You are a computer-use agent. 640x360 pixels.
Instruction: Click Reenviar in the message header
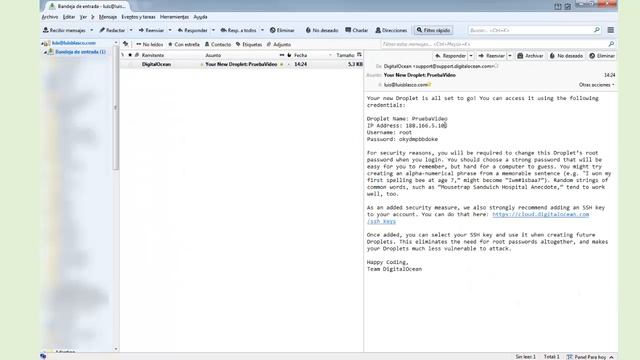(x=491, y=56)
